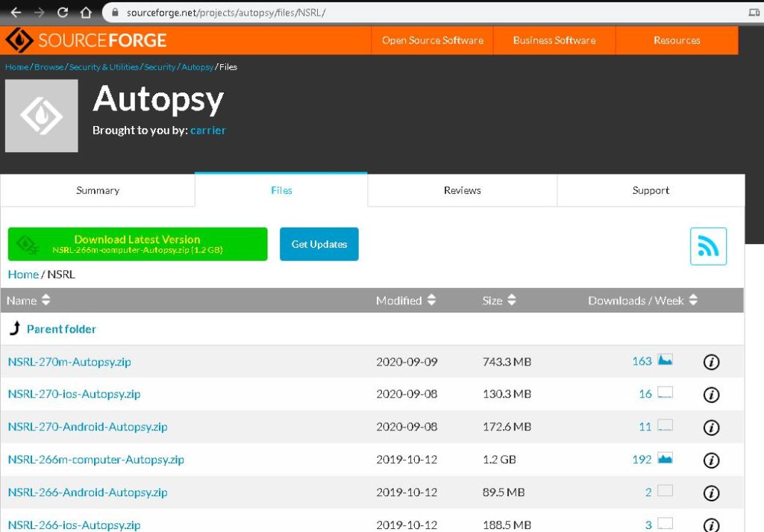Click info icon for NSRL-270m-Autopsy.zip
The image size is (764, 532).
coord(711,362)
